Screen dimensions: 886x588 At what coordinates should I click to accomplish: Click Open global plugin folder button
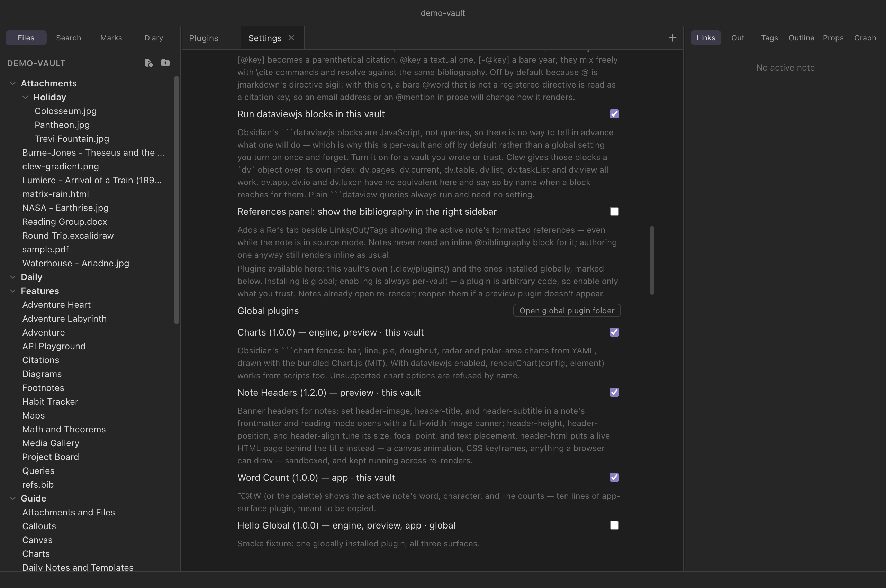567,311
